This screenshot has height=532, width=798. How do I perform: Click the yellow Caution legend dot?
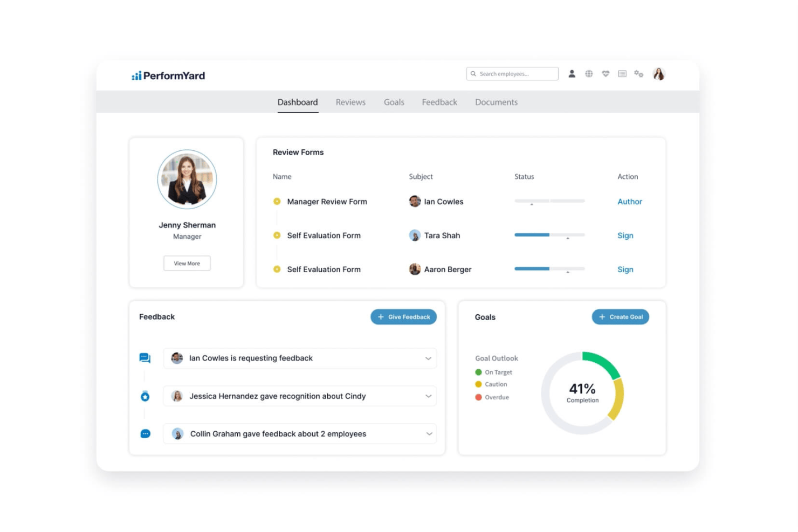point(478,384)
